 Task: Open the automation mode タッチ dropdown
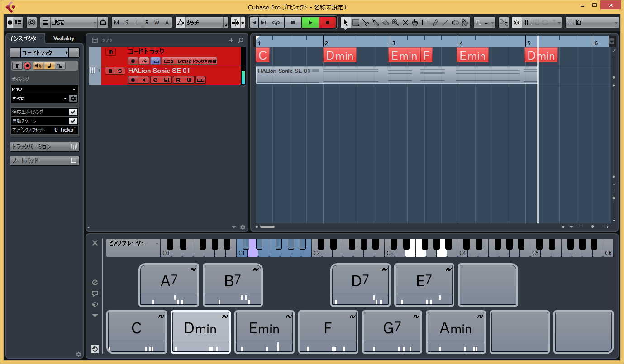click(x=207, y=23)
